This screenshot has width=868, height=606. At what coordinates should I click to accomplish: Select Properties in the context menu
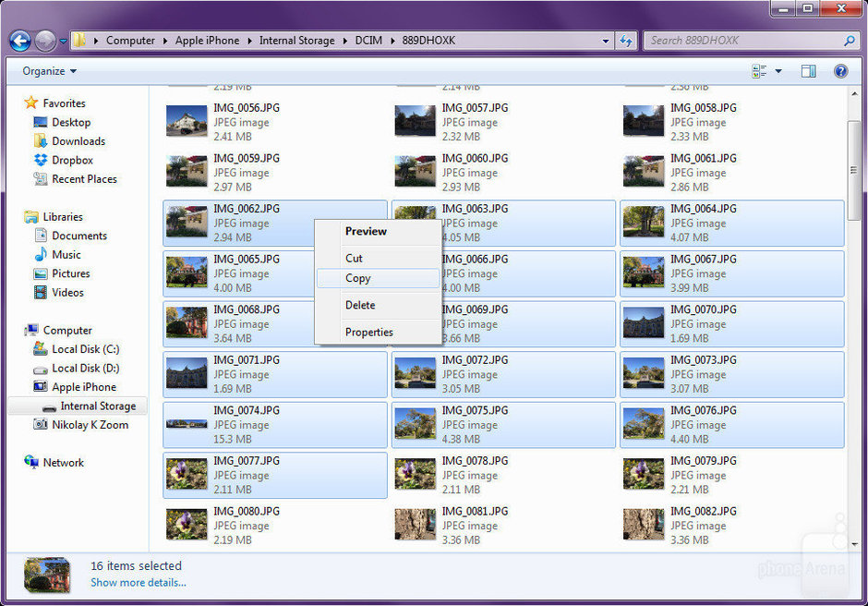[x=368, y=332]
